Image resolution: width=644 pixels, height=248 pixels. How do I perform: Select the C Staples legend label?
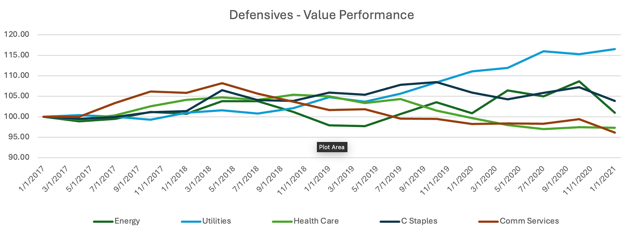[x=419, y=221]
